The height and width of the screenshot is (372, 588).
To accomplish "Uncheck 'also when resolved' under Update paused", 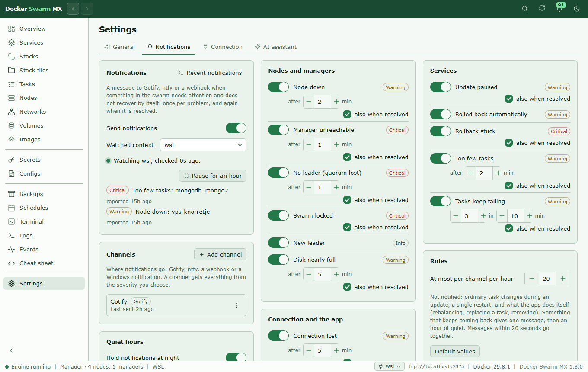I will tap(509, 99).
